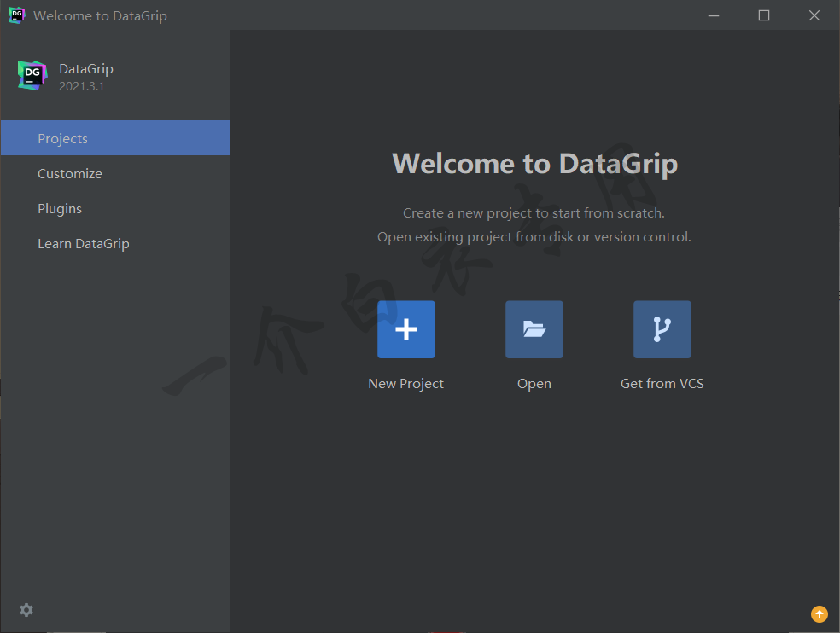840x633 pixels.
Task: Click the 2021.3.1 version text
Action: pos(81,86)
